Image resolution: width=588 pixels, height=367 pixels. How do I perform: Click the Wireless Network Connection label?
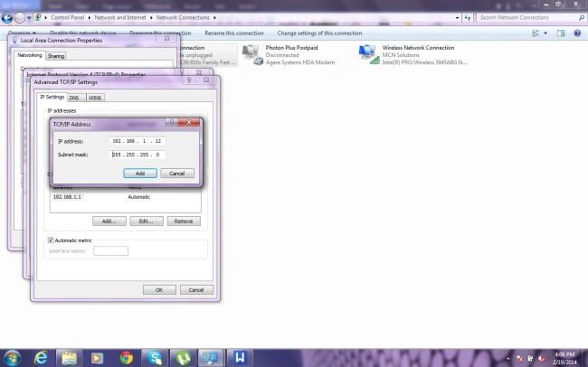click(418, 48)
